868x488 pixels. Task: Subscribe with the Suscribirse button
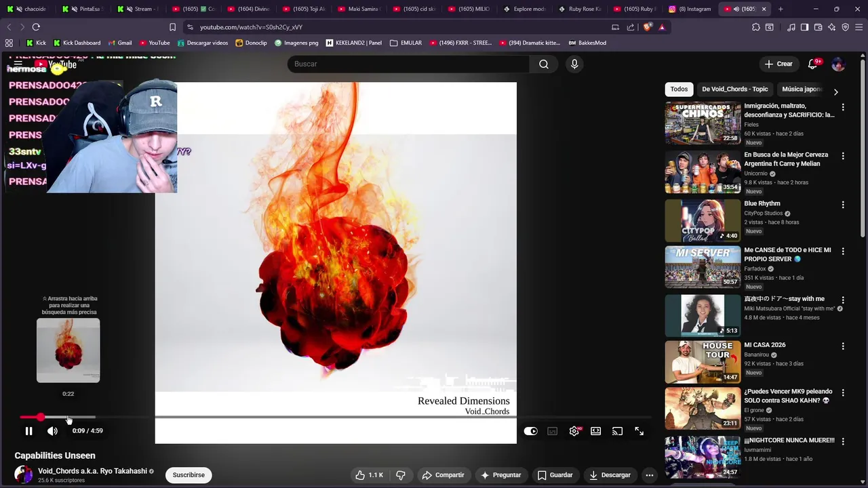189,475
